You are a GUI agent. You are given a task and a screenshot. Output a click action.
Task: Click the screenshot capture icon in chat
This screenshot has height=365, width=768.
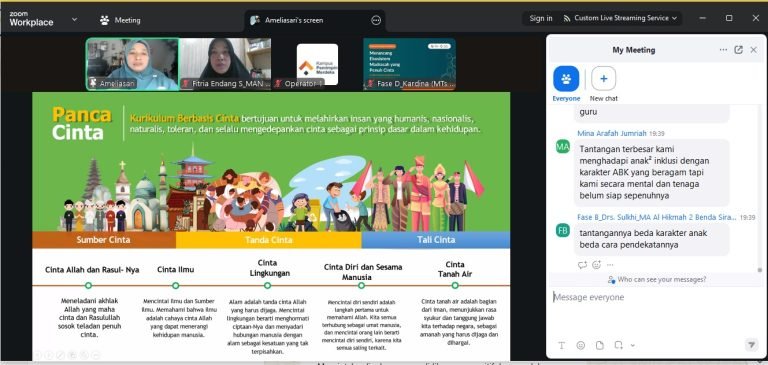click(x=619, y=345)
